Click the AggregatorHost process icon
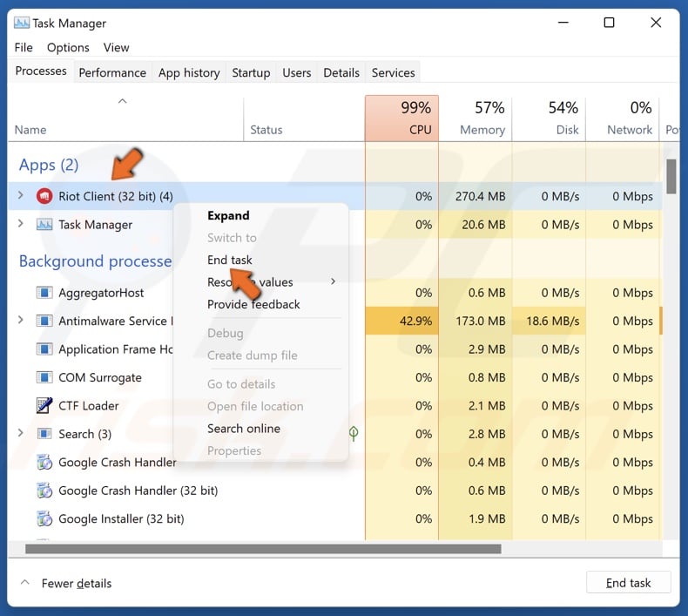 coord(44,293)
